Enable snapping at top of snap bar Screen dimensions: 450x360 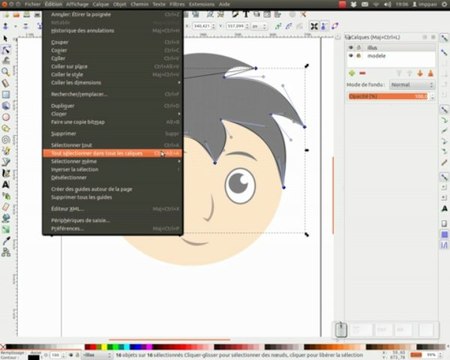coord(444,39)
